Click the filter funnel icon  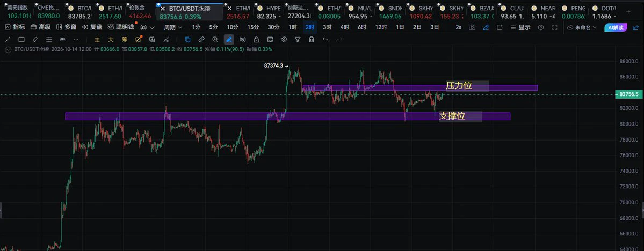coord(298,40)
